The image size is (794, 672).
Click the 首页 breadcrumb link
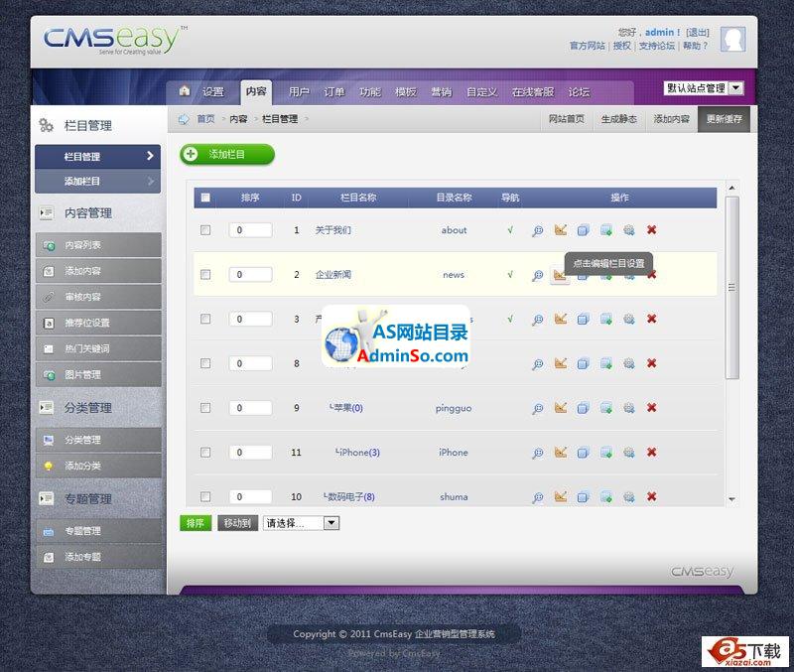coord(206,119)
